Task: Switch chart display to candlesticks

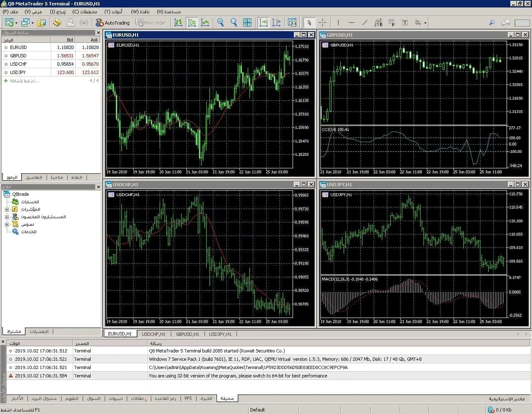Action: point(192,22)
